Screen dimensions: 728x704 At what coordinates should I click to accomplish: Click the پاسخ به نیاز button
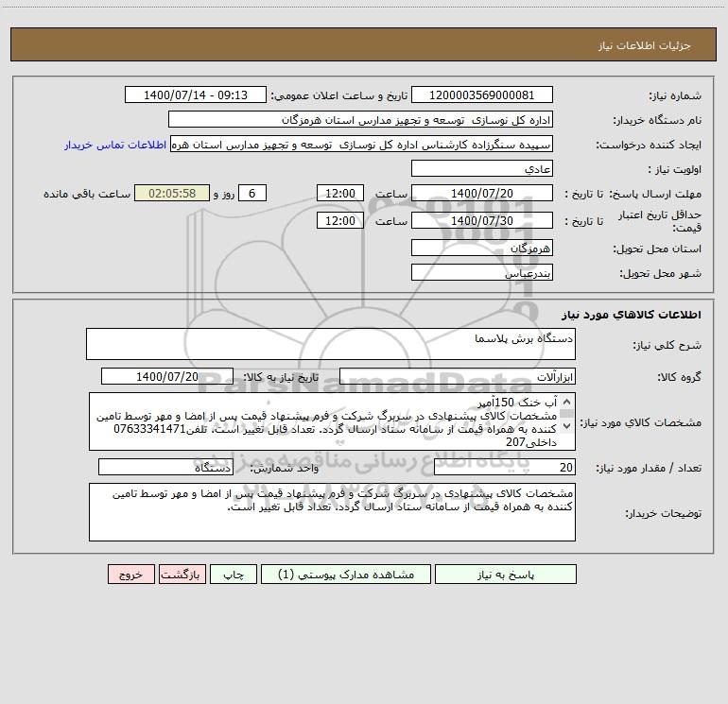pyautogui.click(x=505, y=575)
